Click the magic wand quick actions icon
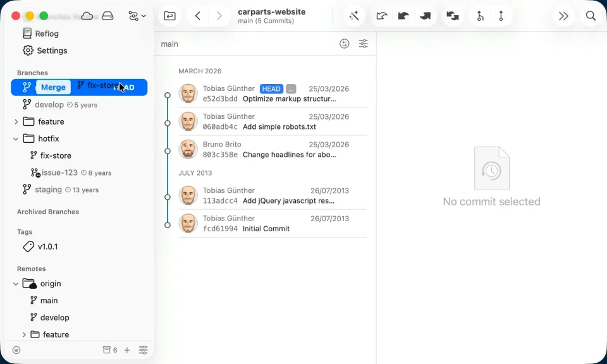This screenshot has width=607, height=364. click(354, 16)
